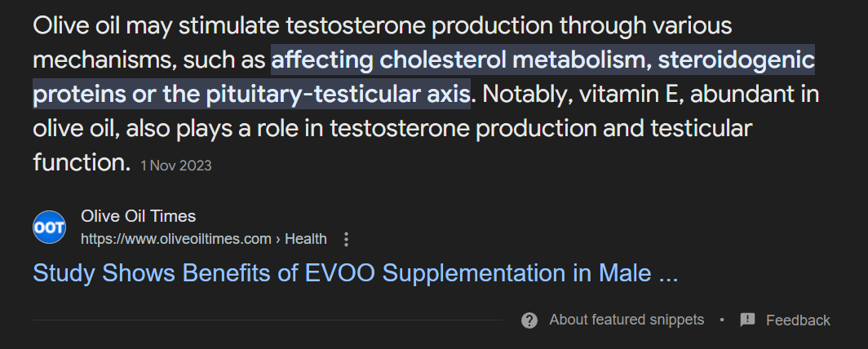Click the text 'Notably, vitamin E'

coord(580,94)
